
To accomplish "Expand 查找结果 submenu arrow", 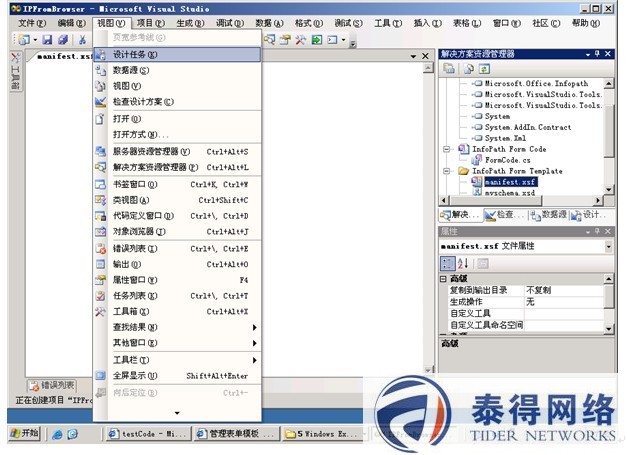I will 255,327.
